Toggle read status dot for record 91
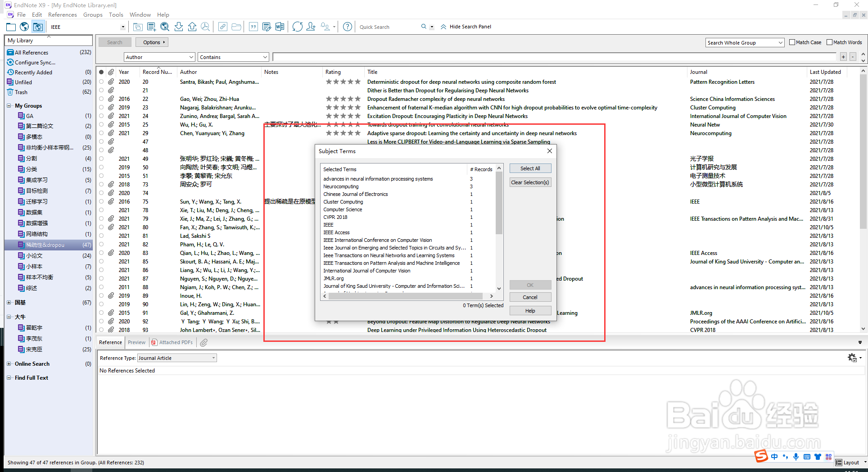This screenshot has width=868, height=472. pos(101,313)
